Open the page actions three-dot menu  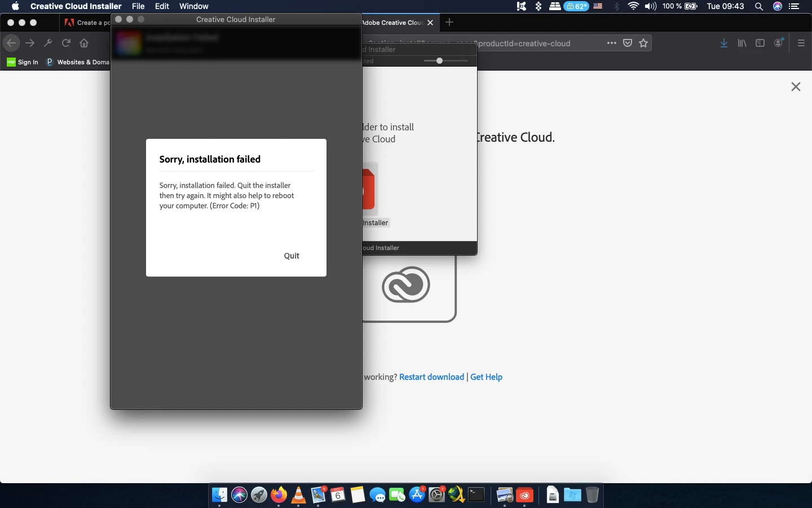612,43
